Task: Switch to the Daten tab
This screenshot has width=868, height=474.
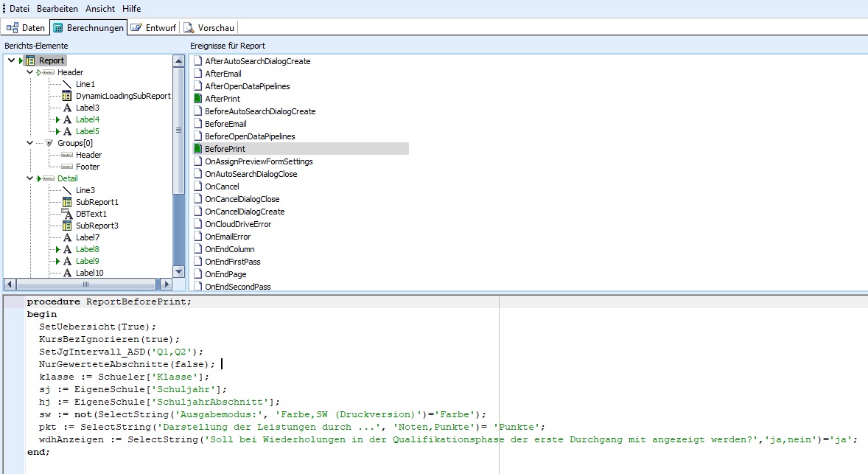Action: pos(26,28)
